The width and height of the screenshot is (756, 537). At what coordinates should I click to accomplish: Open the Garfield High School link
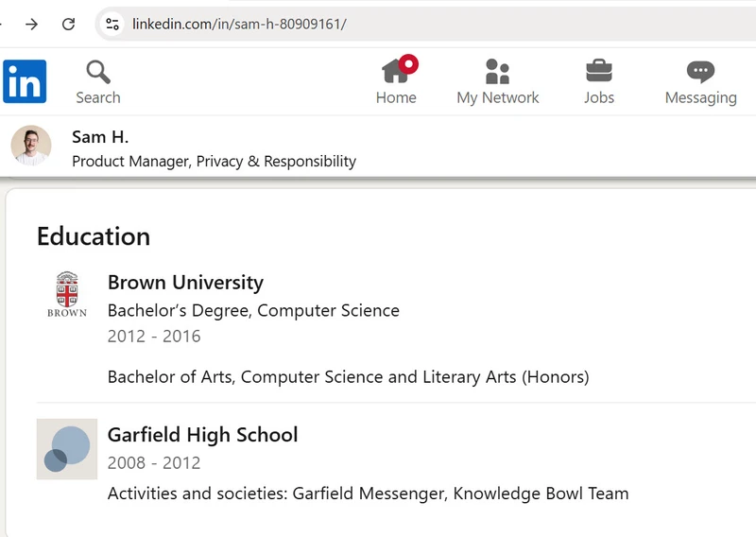tap(202, 435)
